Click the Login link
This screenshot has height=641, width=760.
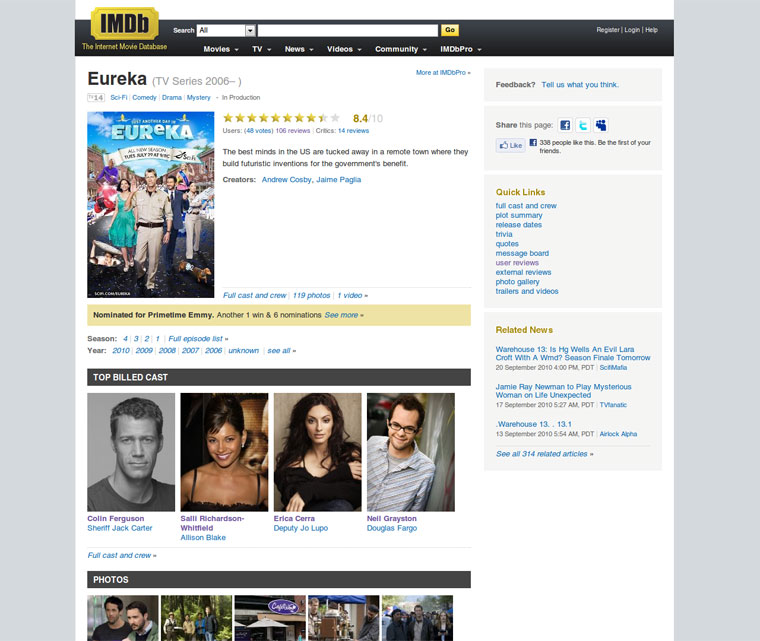(x=632, y=30)
